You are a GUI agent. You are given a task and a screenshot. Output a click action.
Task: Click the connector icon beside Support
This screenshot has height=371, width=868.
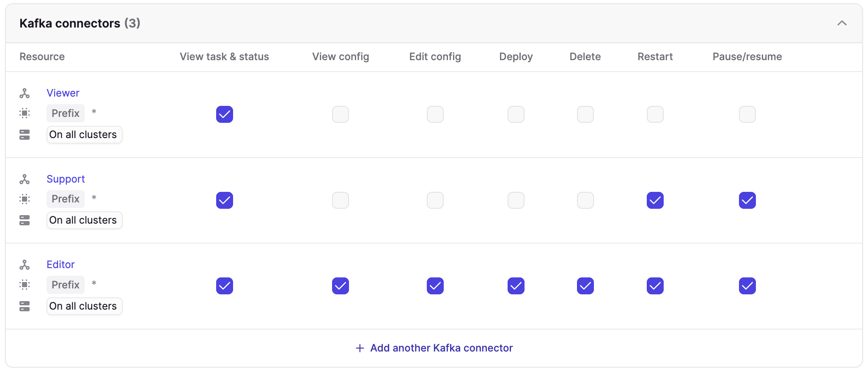(x=25, y=179)
